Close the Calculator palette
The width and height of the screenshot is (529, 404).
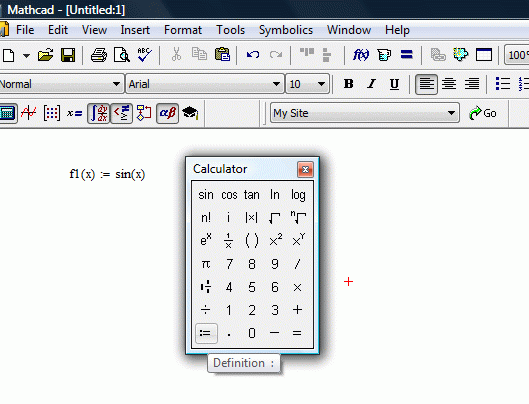pos(305,169)
